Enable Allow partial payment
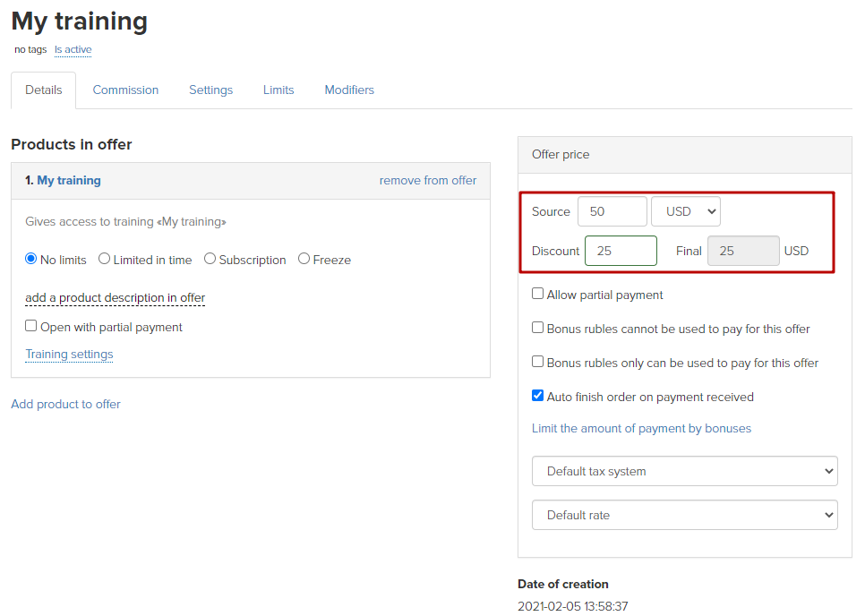This screenshot has width=865, height=616. click(538, 294)
